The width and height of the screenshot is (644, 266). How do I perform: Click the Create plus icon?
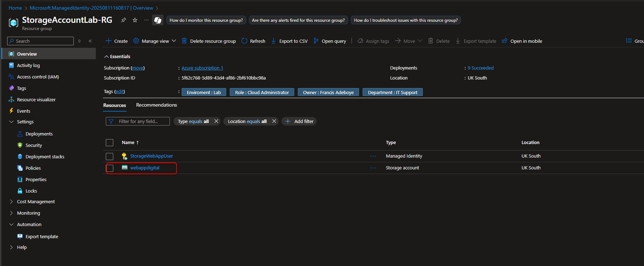point(109,41)
